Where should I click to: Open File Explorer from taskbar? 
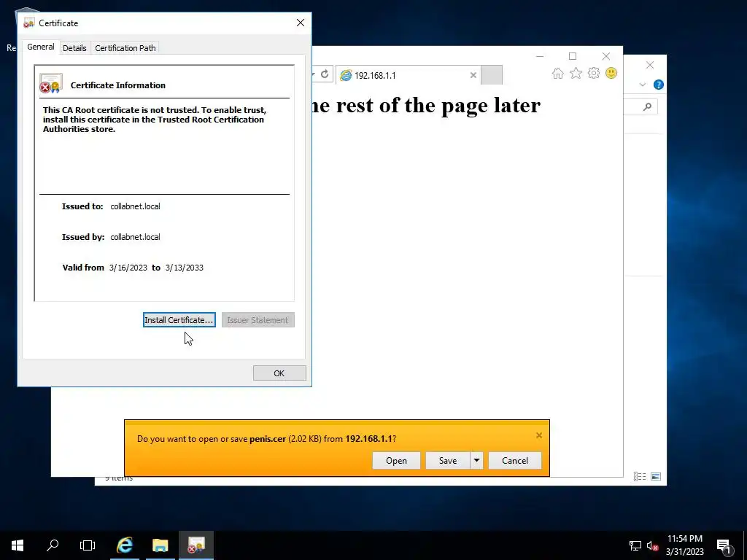click(160, 545)
